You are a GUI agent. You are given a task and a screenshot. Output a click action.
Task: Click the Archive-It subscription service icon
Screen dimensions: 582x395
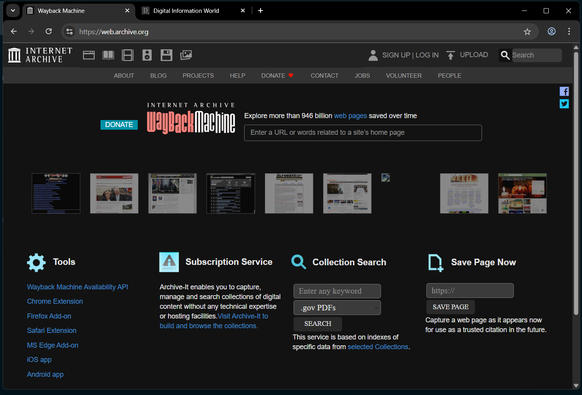coord(169,262)
